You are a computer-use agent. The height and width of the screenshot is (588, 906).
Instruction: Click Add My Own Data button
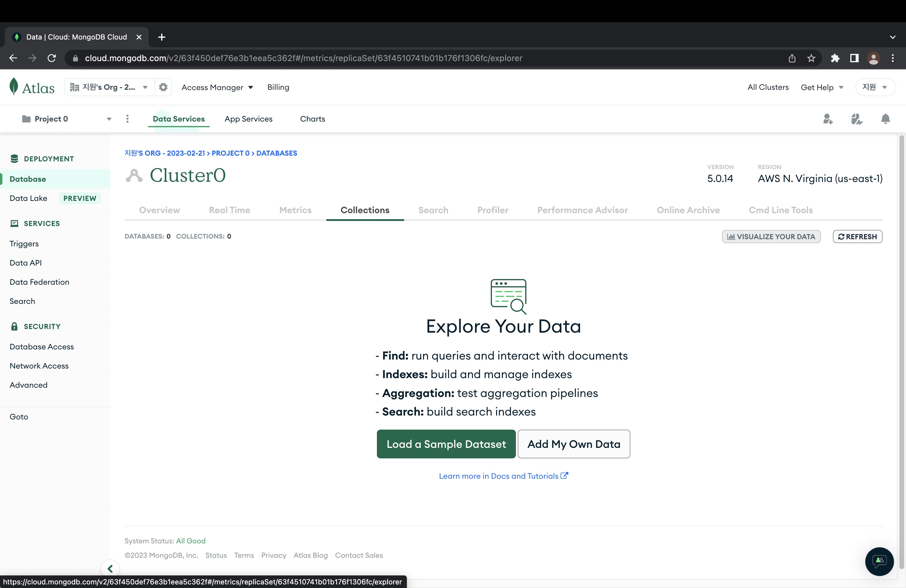coord(574,444)
